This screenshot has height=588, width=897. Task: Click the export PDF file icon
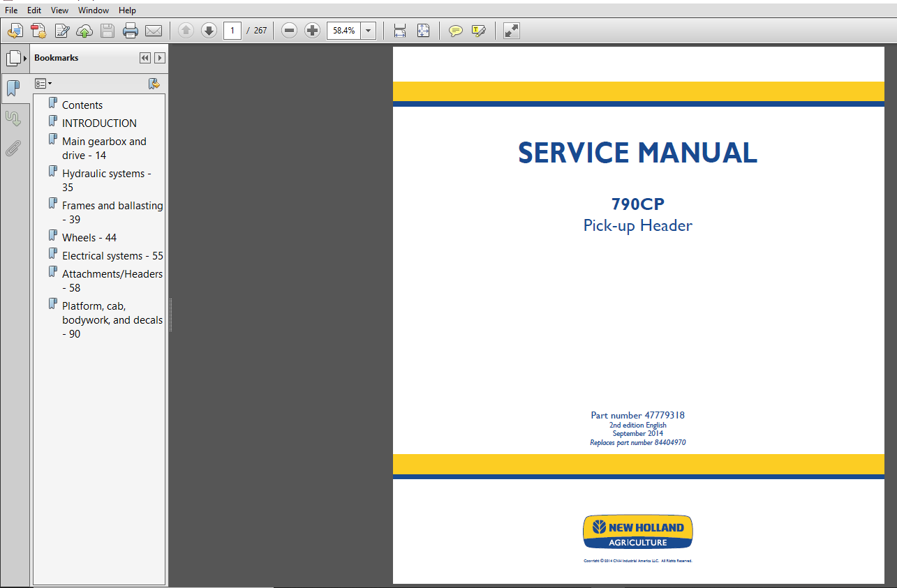tap(38, 31)
